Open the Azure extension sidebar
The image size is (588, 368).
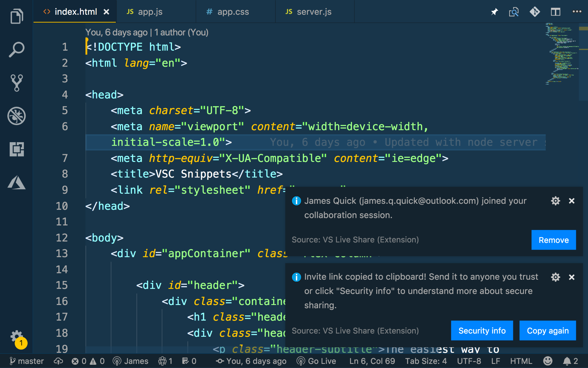tap(17, 183)
